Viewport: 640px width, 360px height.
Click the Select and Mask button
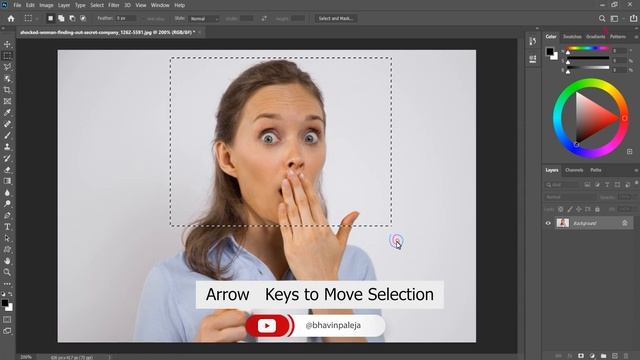[336, 18]
